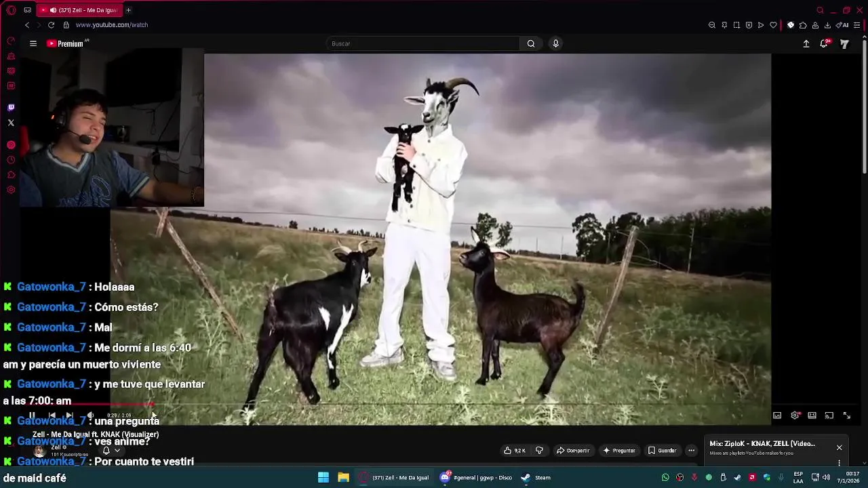Open X in the Opera sidebar

tap(11, 123)
